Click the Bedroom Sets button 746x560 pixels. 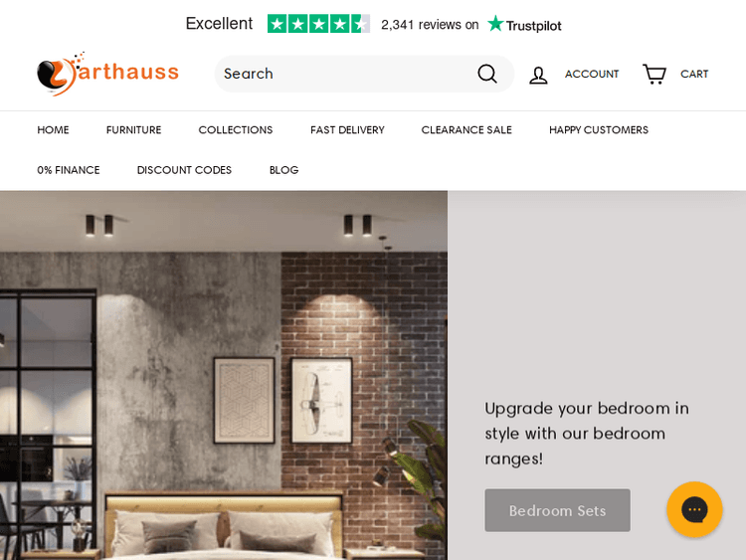tap(558, 510)
